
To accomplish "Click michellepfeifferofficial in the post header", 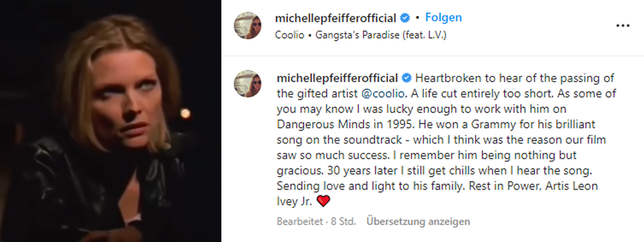I will [x=336, y=18].
